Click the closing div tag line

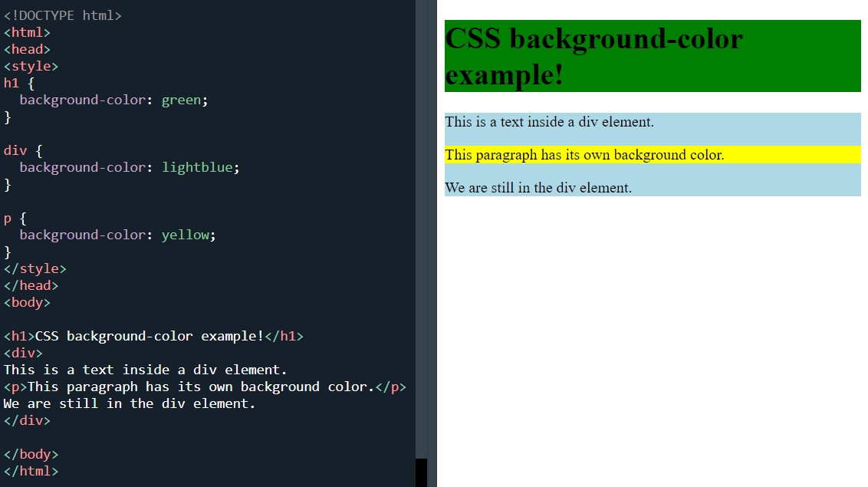27,420
